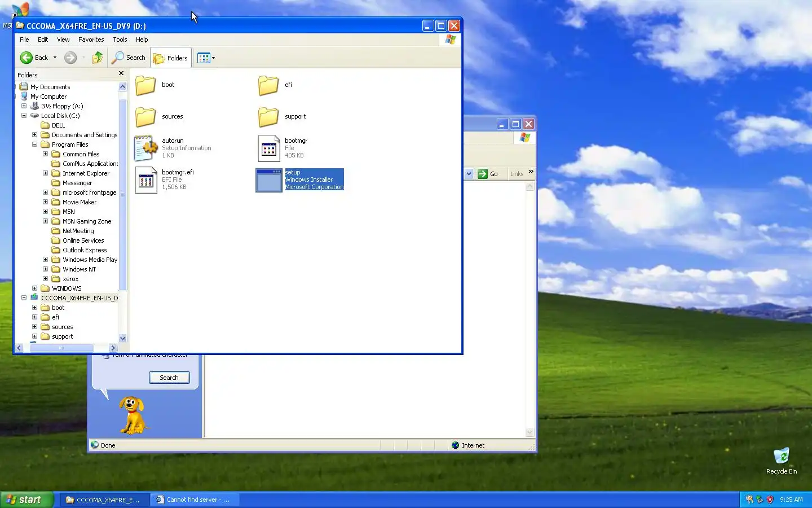Viewport: 812px width, 508px height.
Task: Select My Computer in folder tree
Action: (48, 97)
